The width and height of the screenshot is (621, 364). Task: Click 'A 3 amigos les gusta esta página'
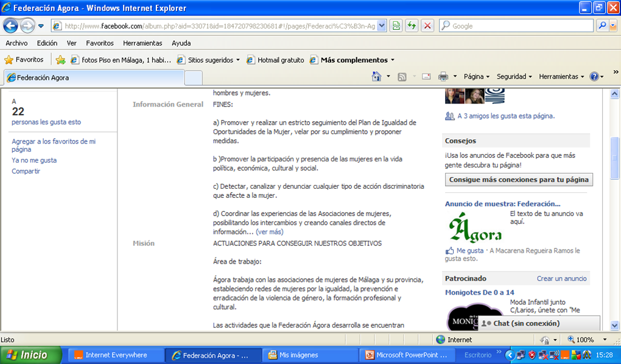pos(506,116)
